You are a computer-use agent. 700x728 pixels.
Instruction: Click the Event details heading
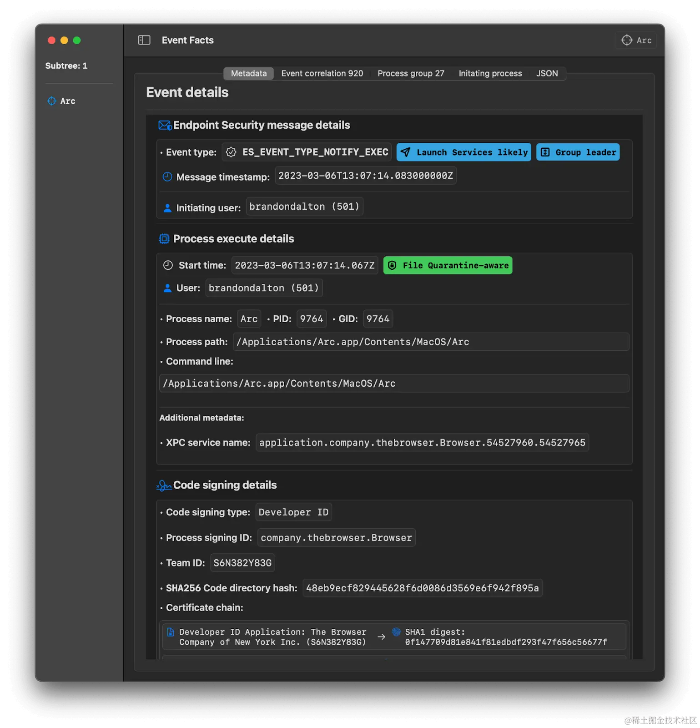coord(187,92)
